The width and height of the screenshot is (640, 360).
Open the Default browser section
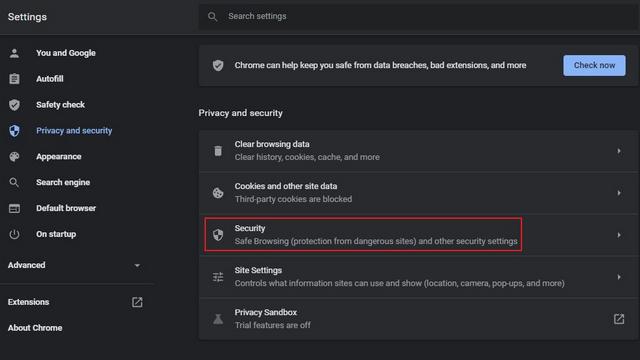point(66,208)
